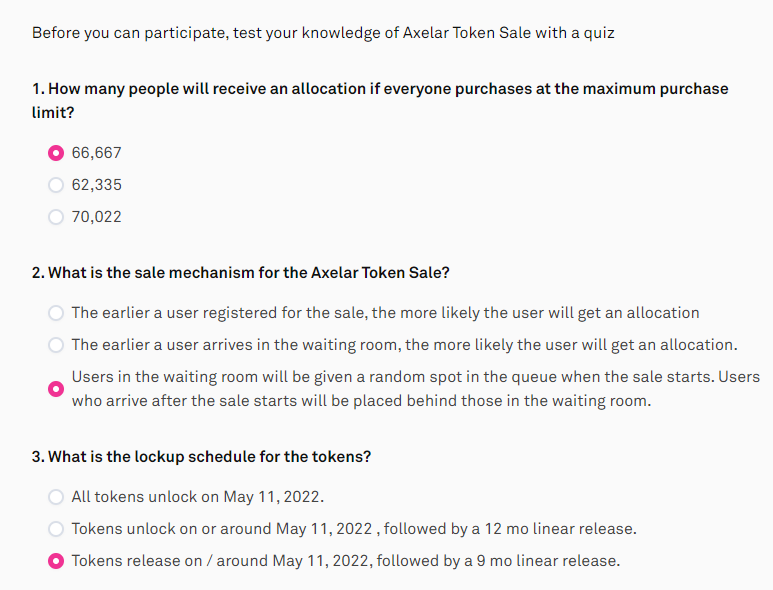This screenshot has width=773, height=590.
Task: Pick the 70,022 radio button
Action: click(x=56, y=217)
